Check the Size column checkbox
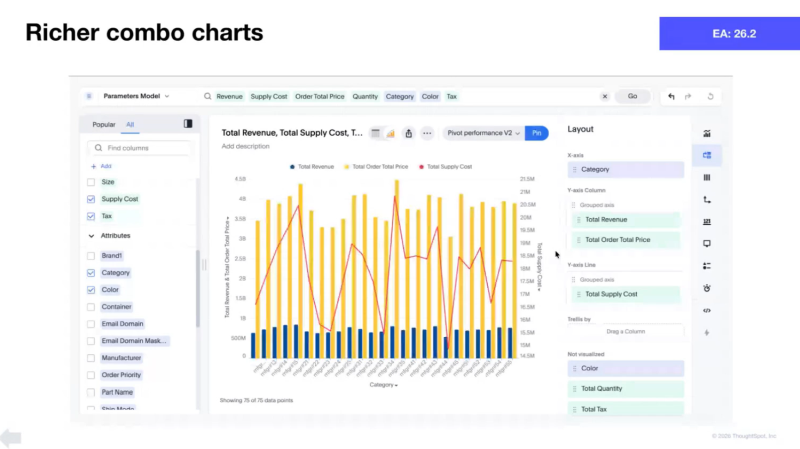The image size is (800, 449). tap(91, 182)
